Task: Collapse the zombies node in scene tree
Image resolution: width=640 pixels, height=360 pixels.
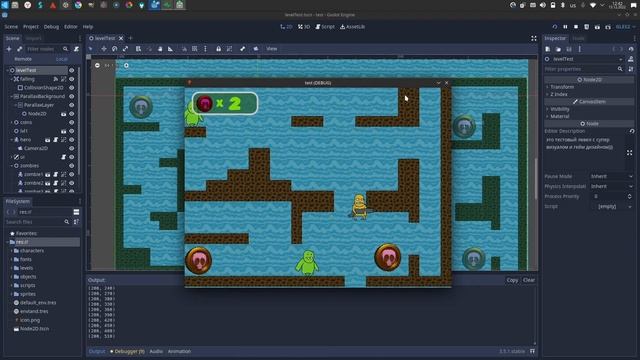Action: click(x=11, y=166)
